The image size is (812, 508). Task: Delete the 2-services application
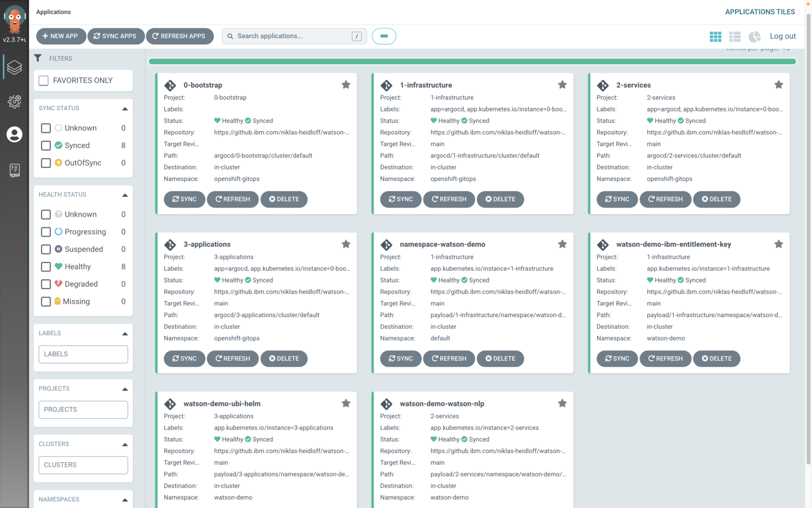click(x=717, y=199)
